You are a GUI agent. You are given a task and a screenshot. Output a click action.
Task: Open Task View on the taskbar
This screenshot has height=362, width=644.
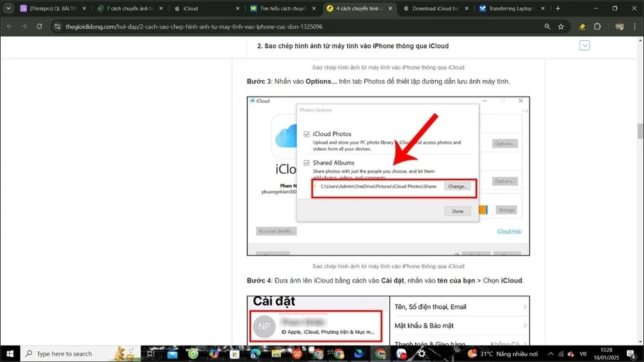click(151, 353)
